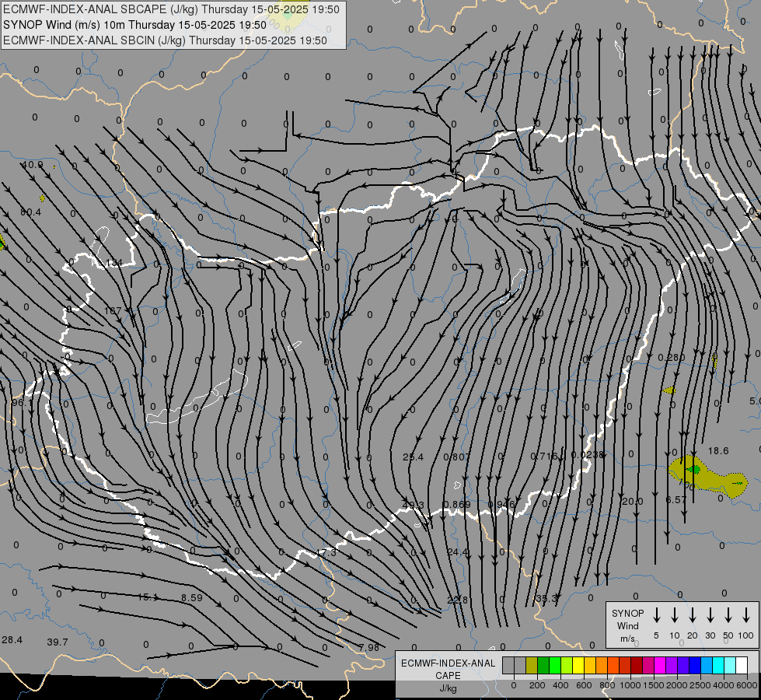The height and width of the screenshot is (700, 761).
Task: Click the 22.8 CAPE value on map
Action: [x=457, y=600]
